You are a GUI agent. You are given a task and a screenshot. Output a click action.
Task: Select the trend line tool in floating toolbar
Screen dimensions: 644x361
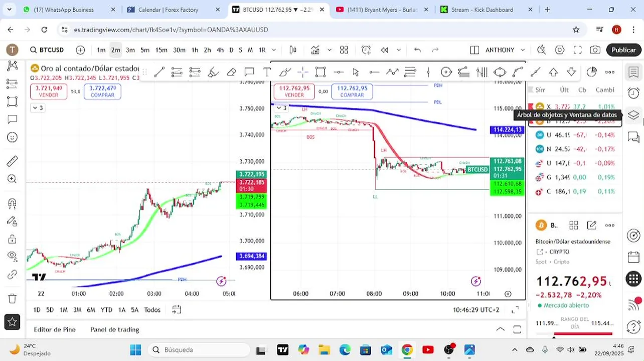[159, 72]
